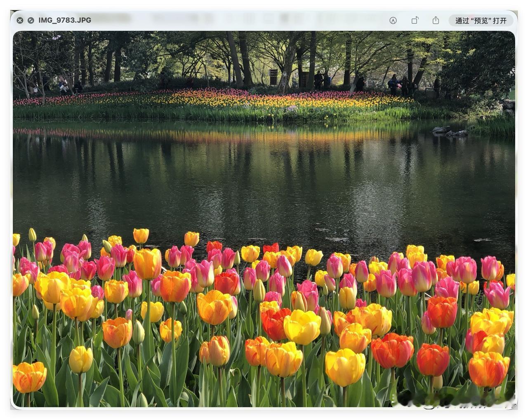This screenshot has width=528, height=420.
Task: Open the Share menu
Action: click(436, 20)
